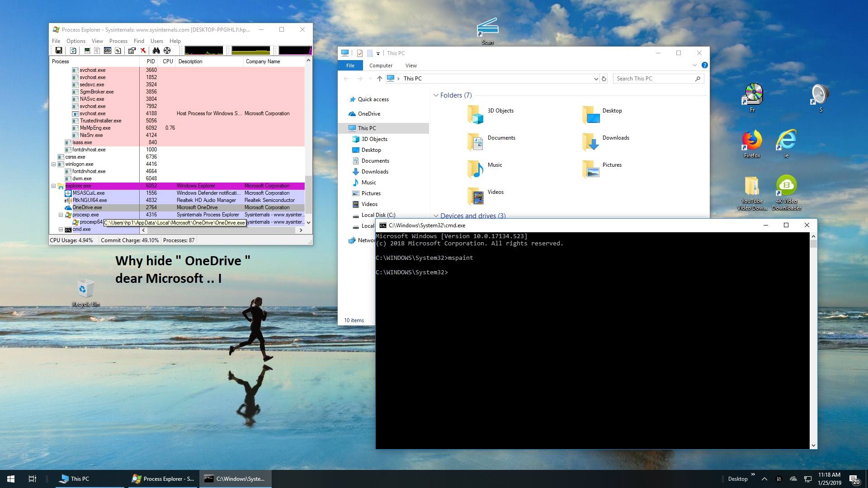Open address bar history dropdown
Image resolution: width=868 pixels, height=488 pixels.
pyautogui.click(x=596, y=79)
